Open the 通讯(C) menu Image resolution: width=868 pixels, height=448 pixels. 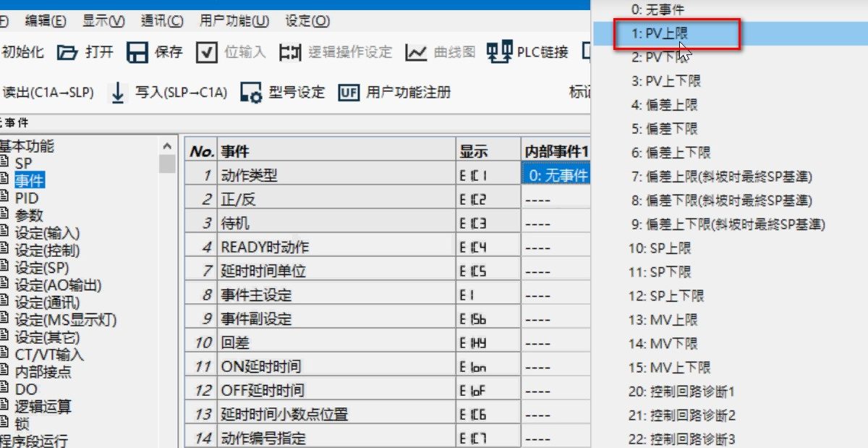(x=162, y=21)
